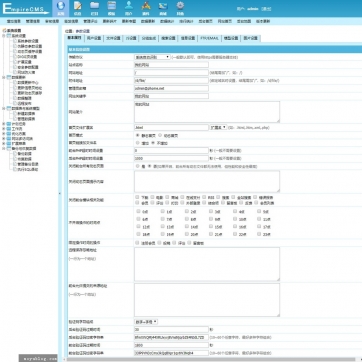The width and height of the screenshot is (362, 362).
Task: Switch to the 图片设置 tab
Action: click(x=250, y=38)
